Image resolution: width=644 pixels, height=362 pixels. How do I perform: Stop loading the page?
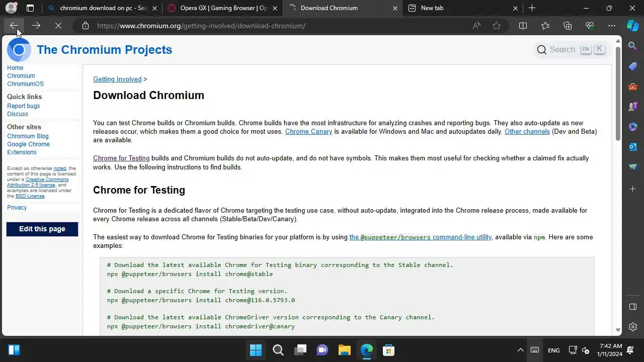(x=58, y=26)
